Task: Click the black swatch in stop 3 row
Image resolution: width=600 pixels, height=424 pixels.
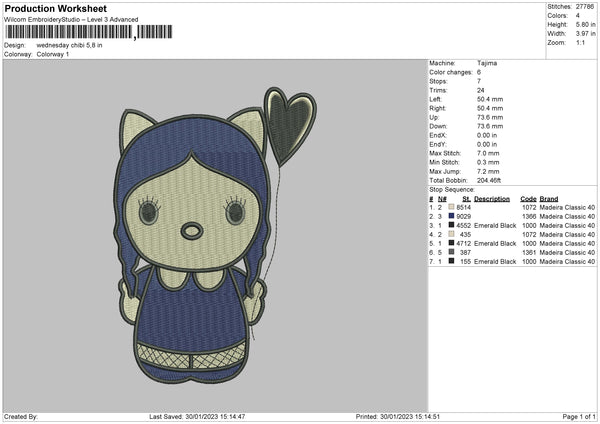Action: (x=451, y=225)
